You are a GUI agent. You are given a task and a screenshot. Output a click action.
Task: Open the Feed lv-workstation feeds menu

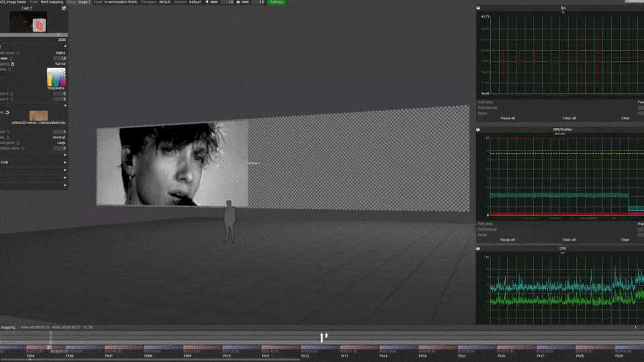(115, 2)
